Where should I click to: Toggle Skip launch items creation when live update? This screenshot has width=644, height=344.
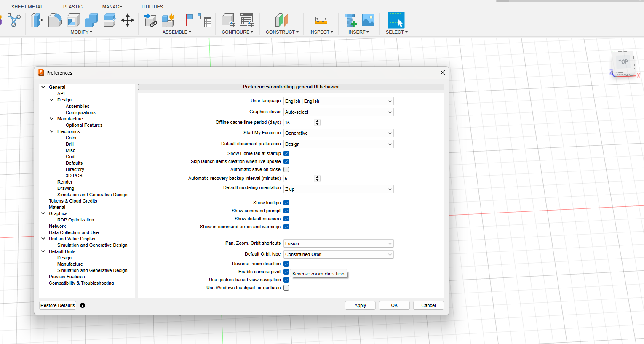click(x=286, y=162)
